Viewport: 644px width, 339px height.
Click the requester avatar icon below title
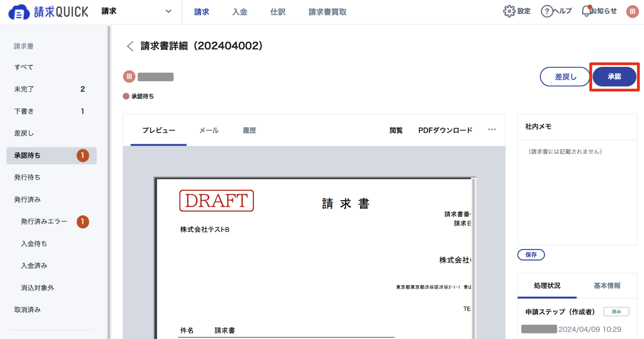(129, 76)
